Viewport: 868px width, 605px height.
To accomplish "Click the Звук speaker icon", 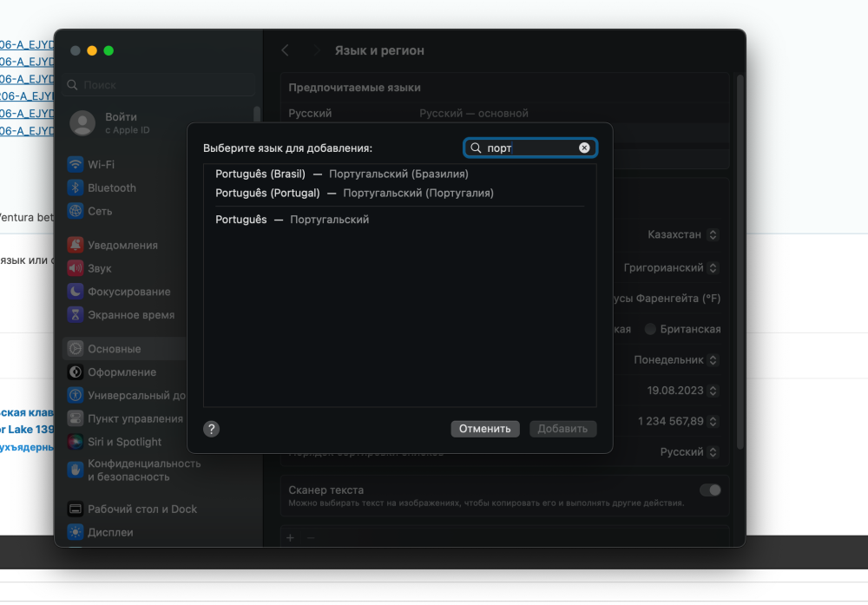I will point(76,268).
